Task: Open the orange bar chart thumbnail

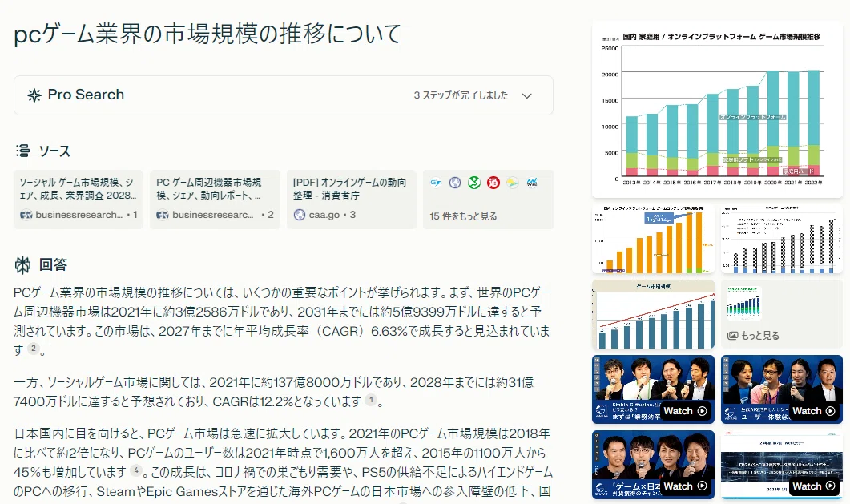Action: click(x=653, y=239)
